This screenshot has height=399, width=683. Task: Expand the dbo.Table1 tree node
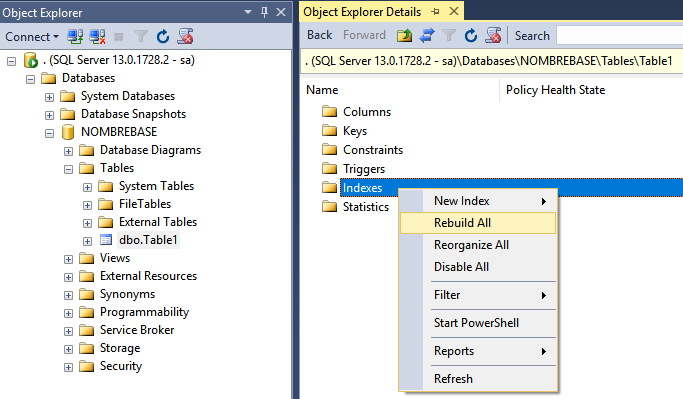88,241
